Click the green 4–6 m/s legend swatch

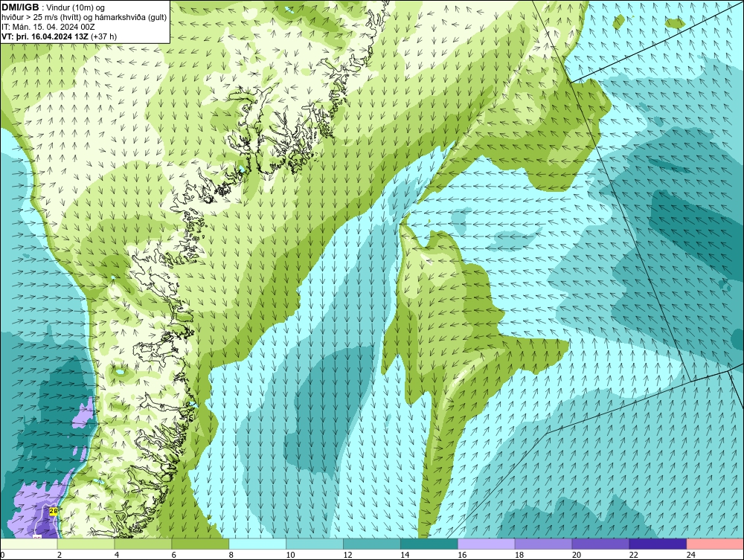(143, 544)
